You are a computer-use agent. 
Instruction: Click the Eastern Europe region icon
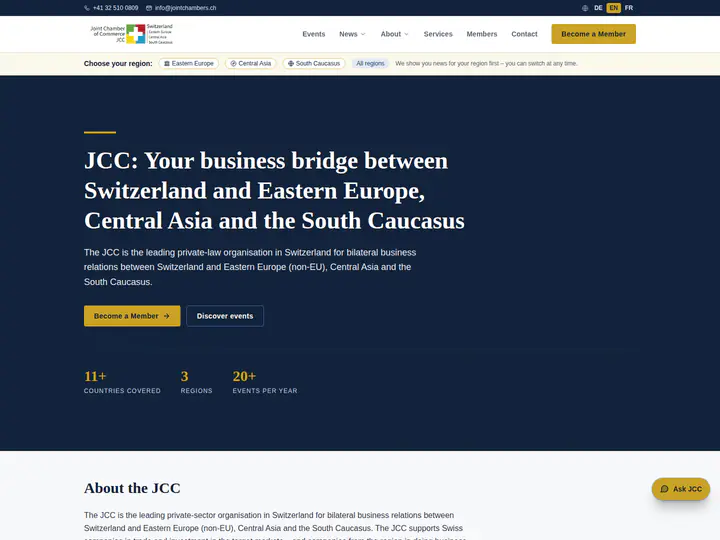(167, 63)
